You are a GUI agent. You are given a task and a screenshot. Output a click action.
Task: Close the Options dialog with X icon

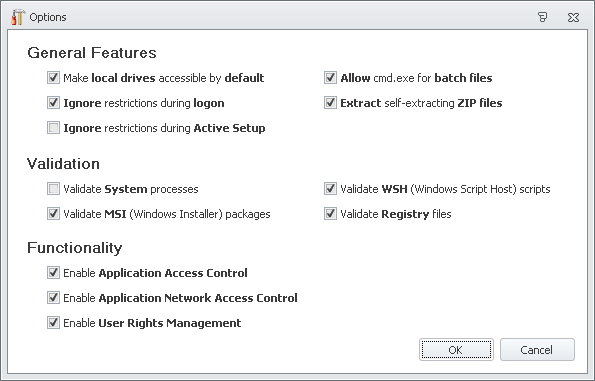[x=573, y=17]
